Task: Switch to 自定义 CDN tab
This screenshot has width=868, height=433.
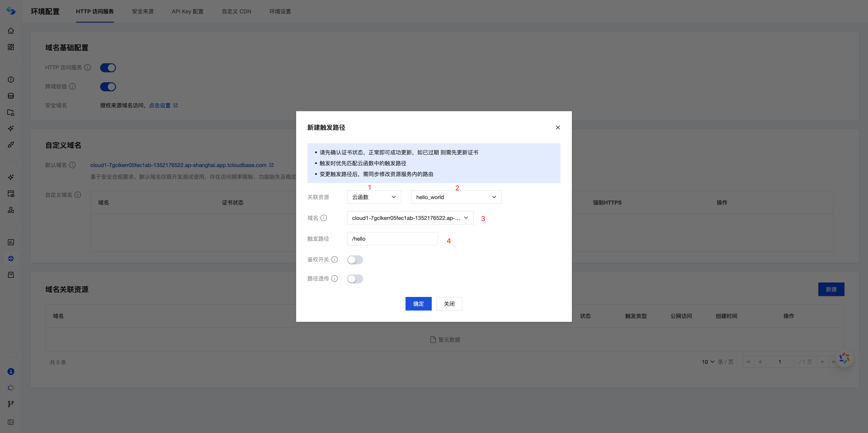Action: pyautogui.click(x=236, y=12)
